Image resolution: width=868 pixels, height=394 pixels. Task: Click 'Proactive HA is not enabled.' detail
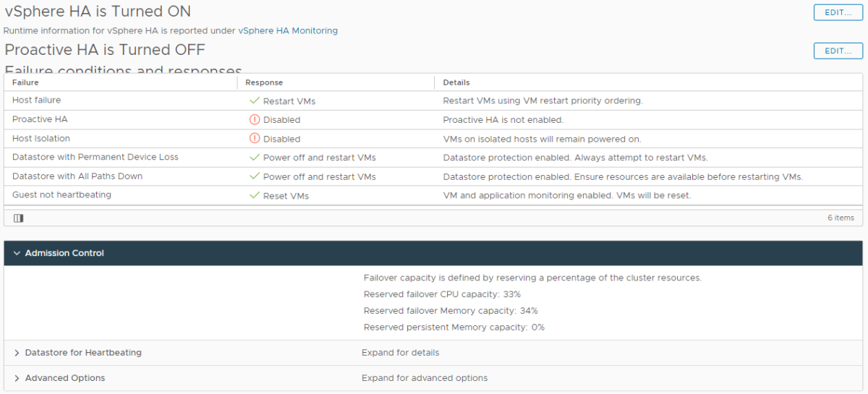pos(503,120)
